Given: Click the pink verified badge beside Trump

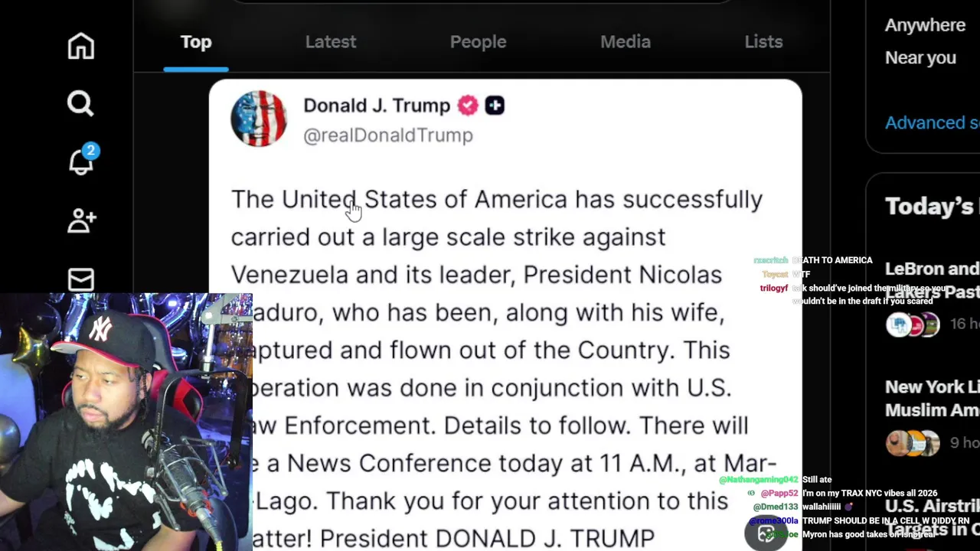Looking at the screenshot, I should (x=468, y=106).
